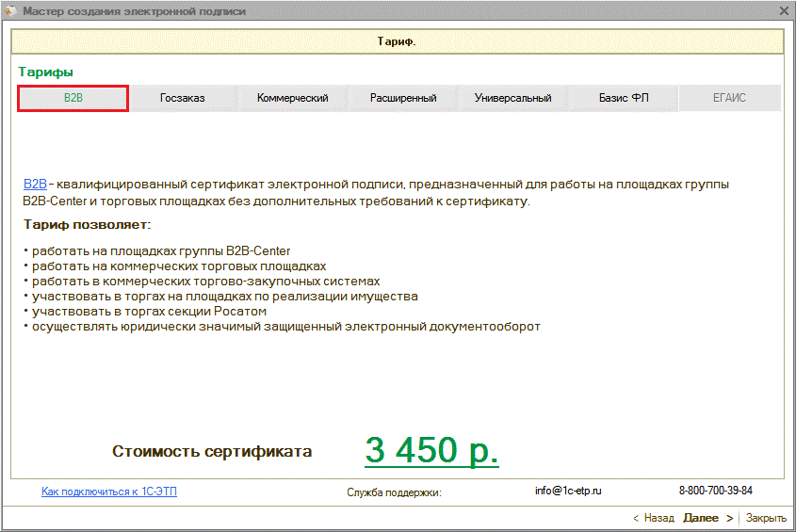This screenshot has height=532, width=796.
Task: Choose the Расширенный tariff tab
Action: coord(403,98)
